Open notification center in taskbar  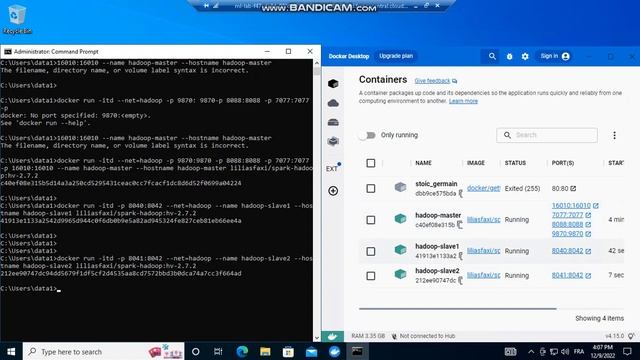(x=627, y=351)
